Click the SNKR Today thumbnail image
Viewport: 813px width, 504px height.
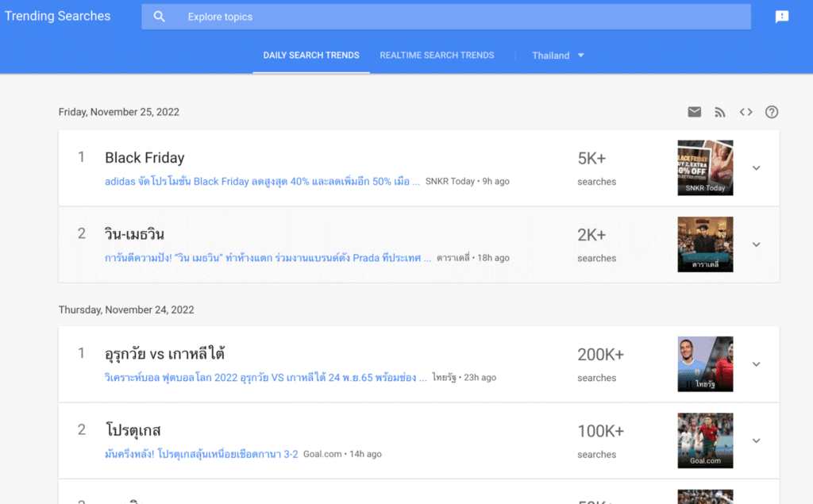click(705, 168)
